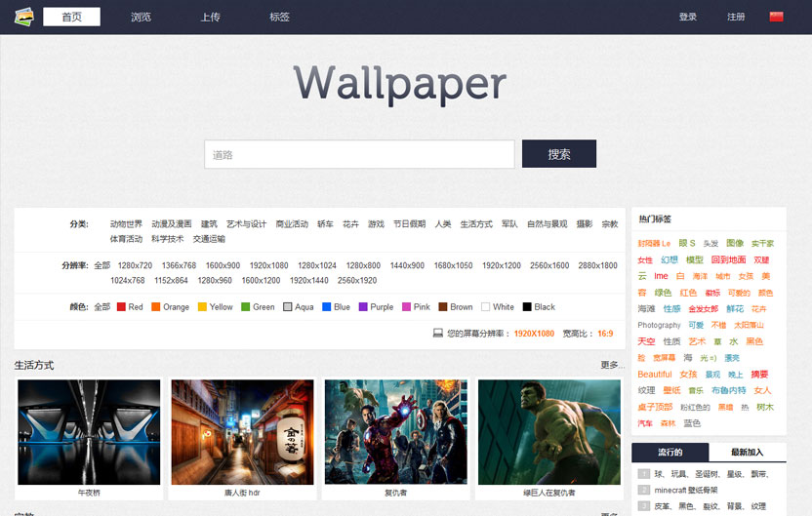Open the 建筑 category
This screenshot has width=812, height=516.
coord(209,224)
